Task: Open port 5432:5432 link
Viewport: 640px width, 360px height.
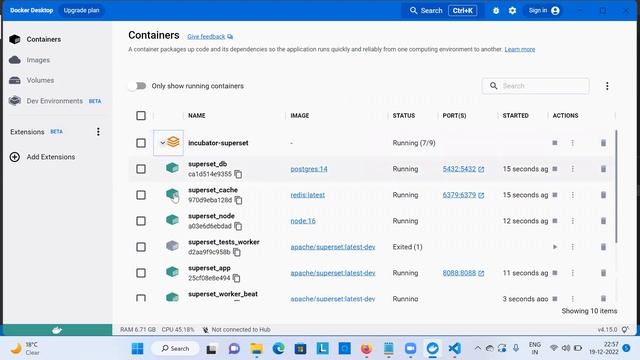Action: 463,169
